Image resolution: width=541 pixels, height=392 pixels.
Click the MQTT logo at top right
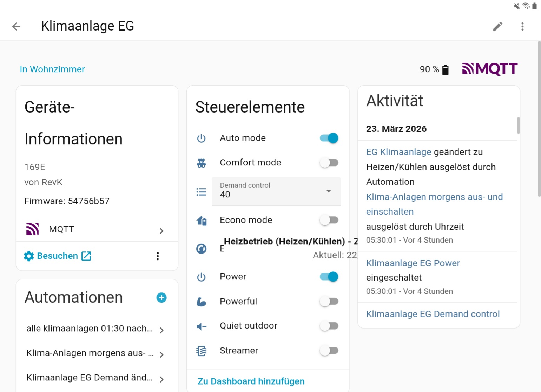click(x=490, y=69)
